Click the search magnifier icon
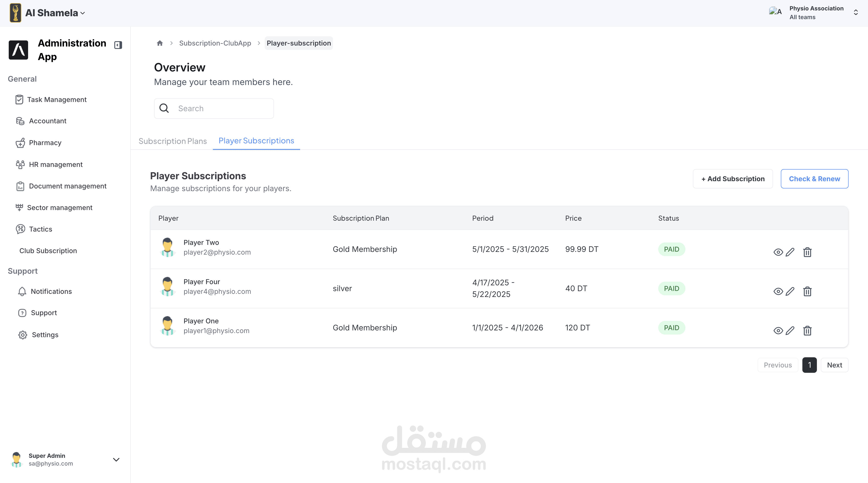 [x=164, y=108]
